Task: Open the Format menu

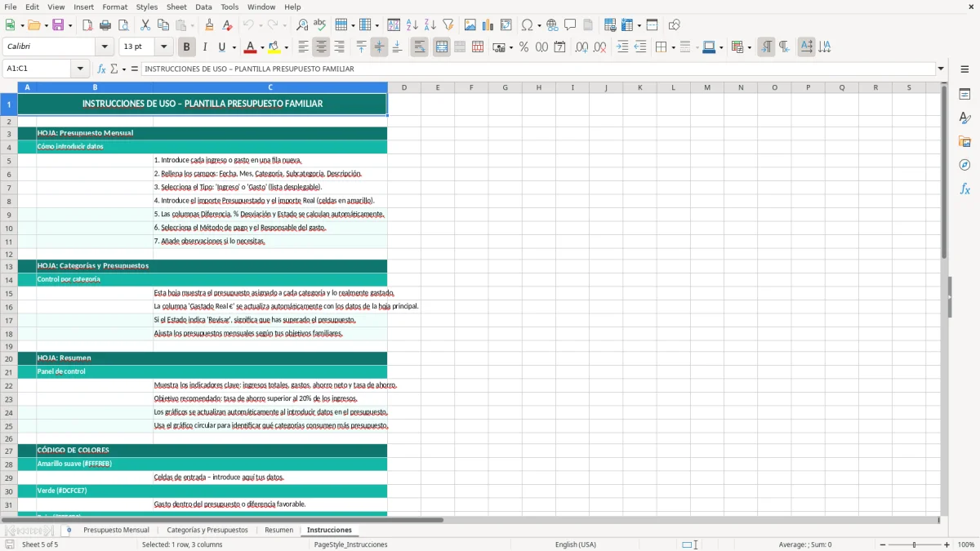Action: [x=114, y=7]
